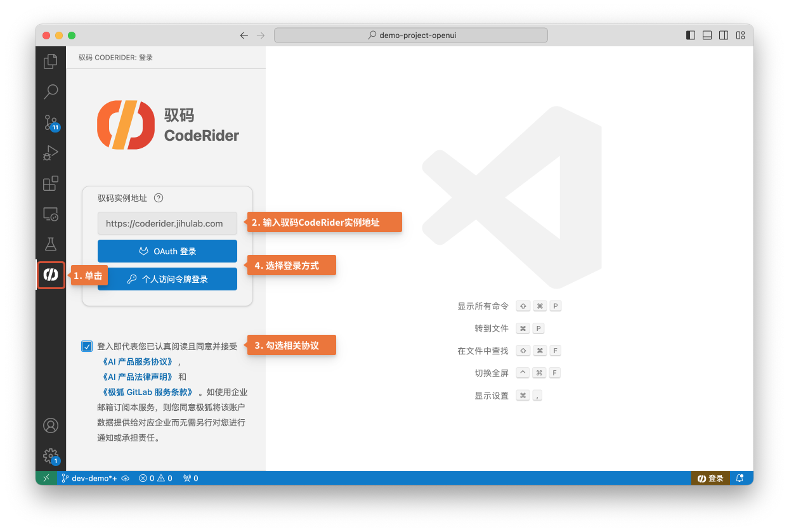
Task: Open Source Control with 11 changes
Action: [50, 122]
